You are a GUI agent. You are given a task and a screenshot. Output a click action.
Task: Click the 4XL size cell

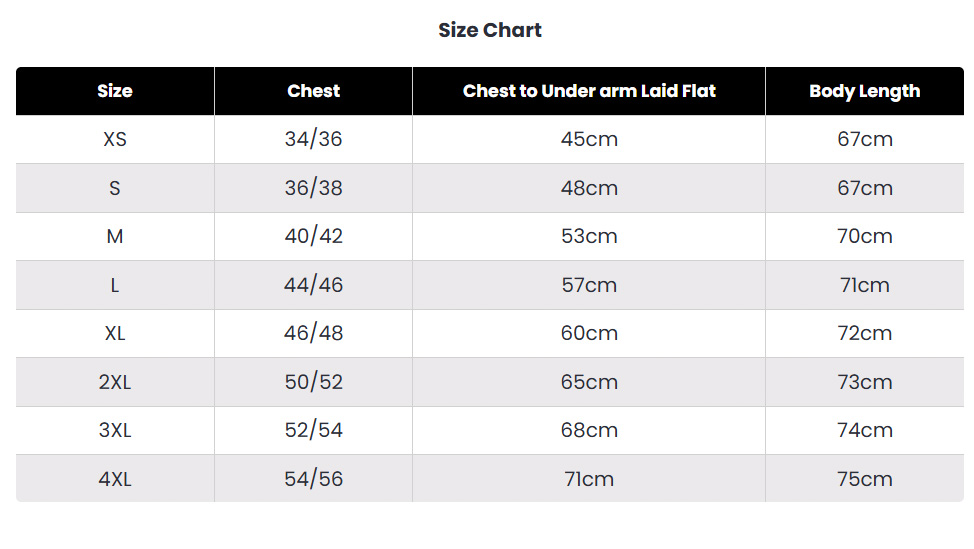pos(115,479)
